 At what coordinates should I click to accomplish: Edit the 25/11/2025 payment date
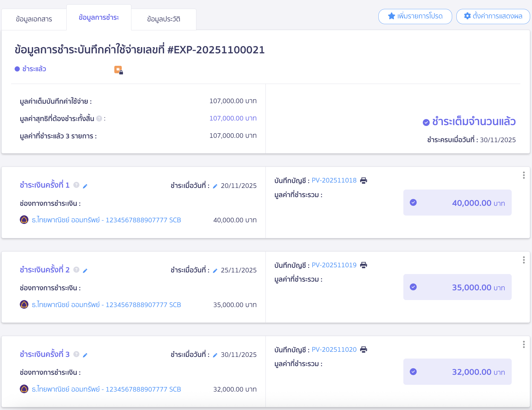[x=215, y=271]
